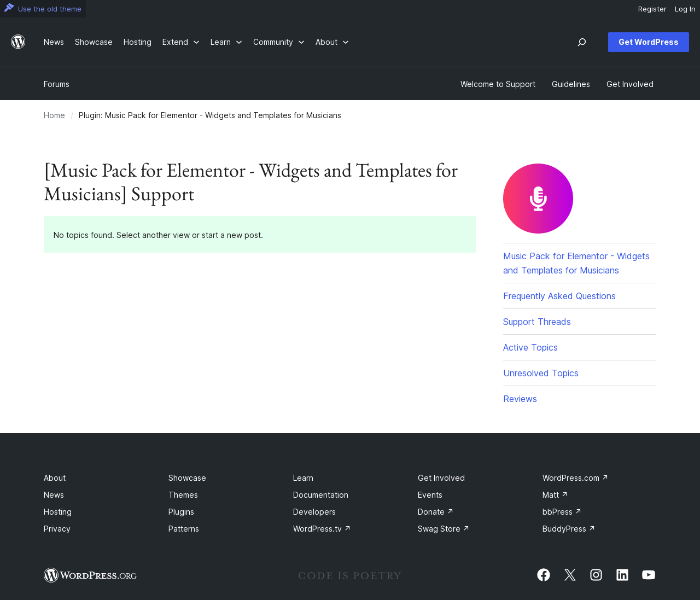Open BuddyPress external link
Viewport: 700px width, 600px height.
tap(568, 528)
